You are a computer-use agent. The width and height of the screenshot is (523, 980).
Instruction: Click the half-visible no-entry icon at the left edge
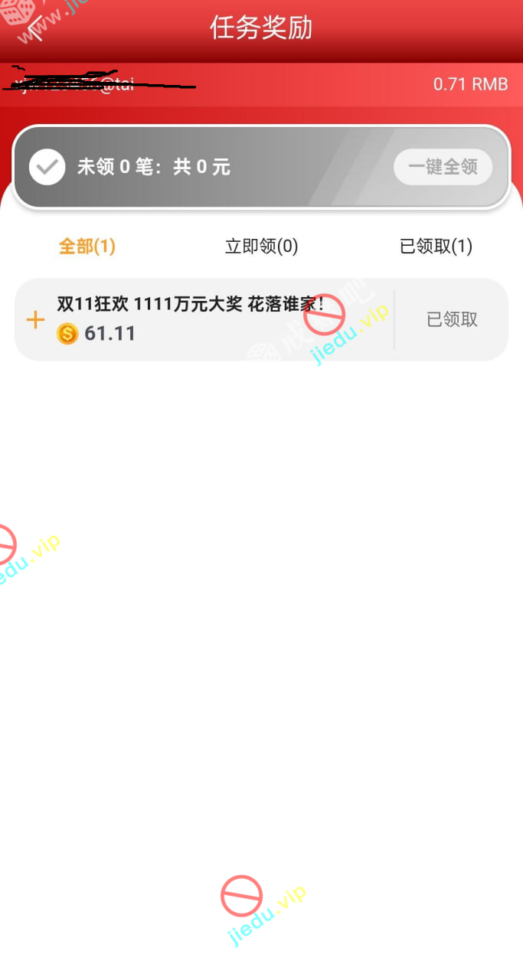coord(6,545)
